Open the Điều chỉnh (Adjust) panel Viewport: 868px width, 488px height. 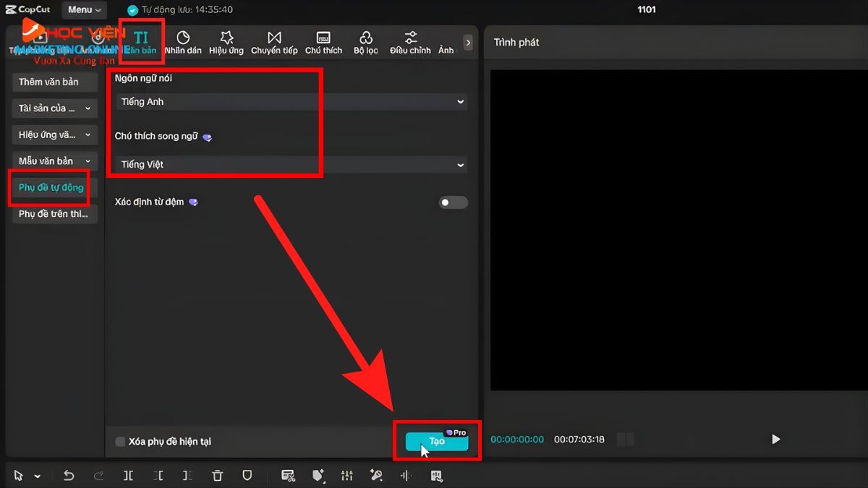(410, 42)
